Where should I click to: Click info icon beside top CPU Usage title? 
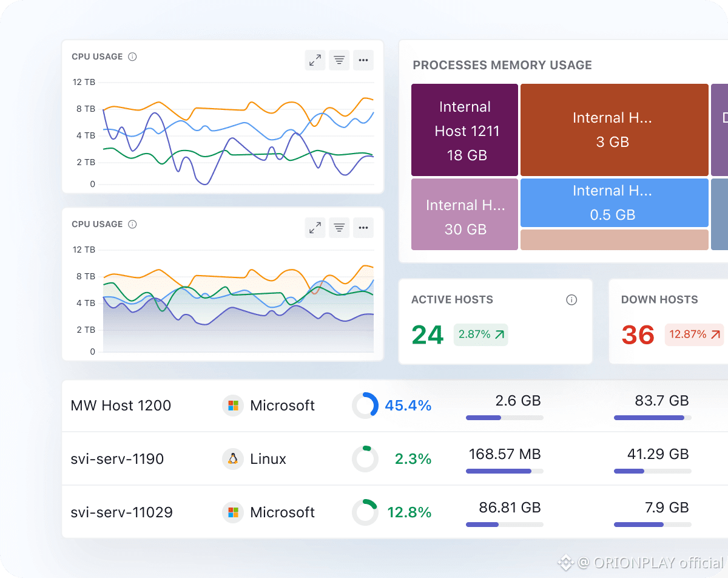(x=132, y=56)
